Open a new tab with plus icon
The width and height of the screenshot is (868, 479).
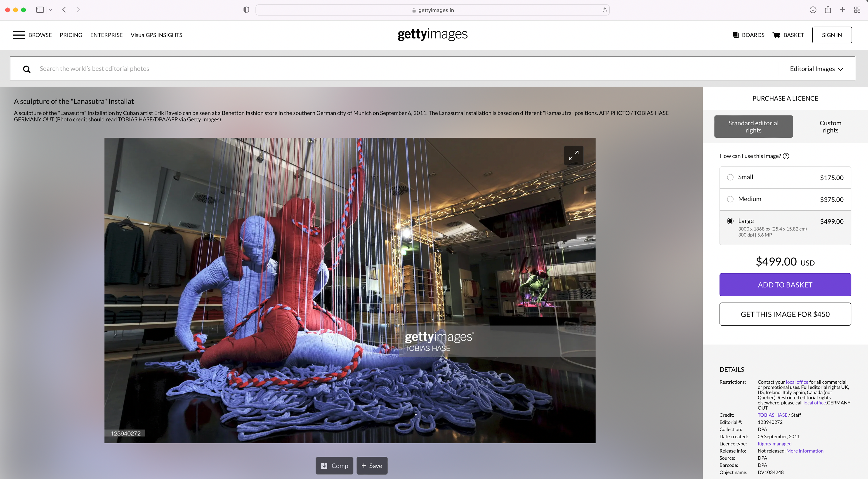coord(842,10)
